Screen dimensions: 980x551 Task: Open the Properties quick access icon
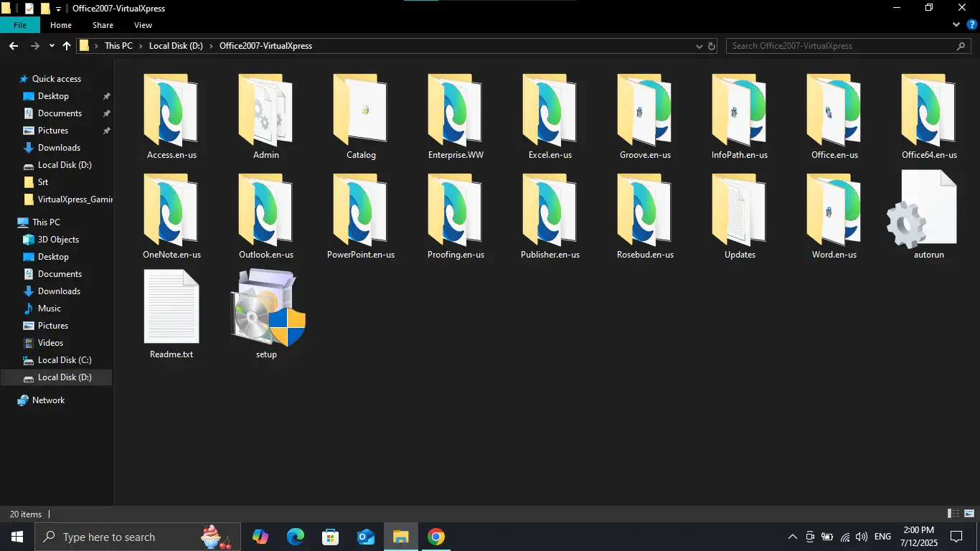pyautogui.click(x=29, y=9)
